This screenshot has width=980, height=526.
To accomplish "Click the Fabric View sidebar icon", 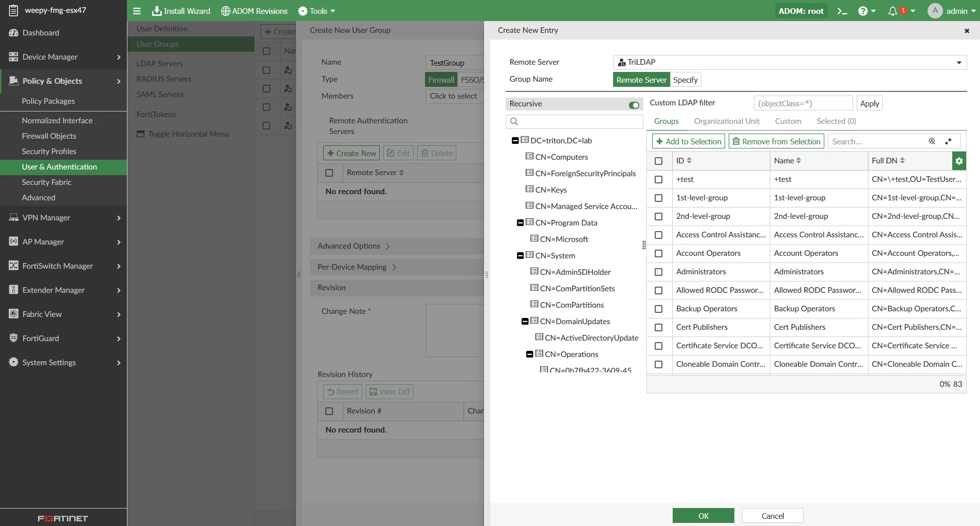I will point(13,314).
